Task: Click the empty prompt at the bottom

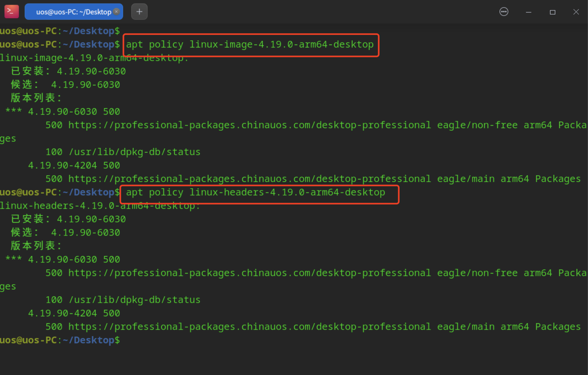Action: pos(60,340)
